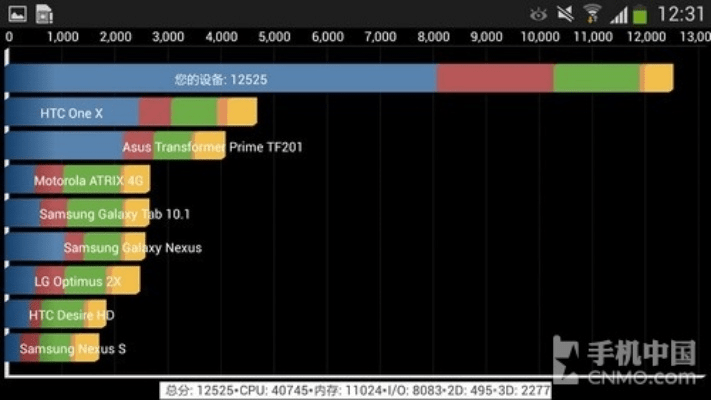711x400 pixels.
Task: Click the red segment of your device bar
Action: point(494,79)
